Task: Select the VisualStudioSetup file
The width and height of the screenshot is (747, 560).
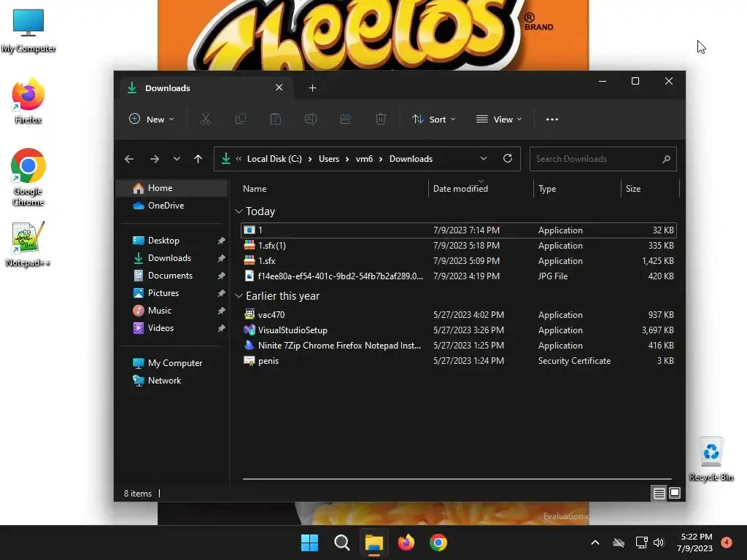Action: click(x=459, y=330)
